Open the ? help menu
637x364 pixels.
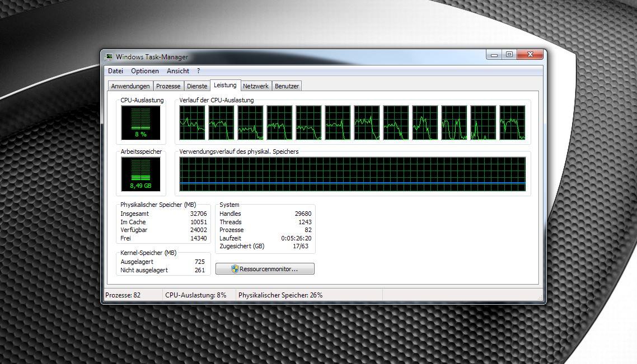(198, 71)
